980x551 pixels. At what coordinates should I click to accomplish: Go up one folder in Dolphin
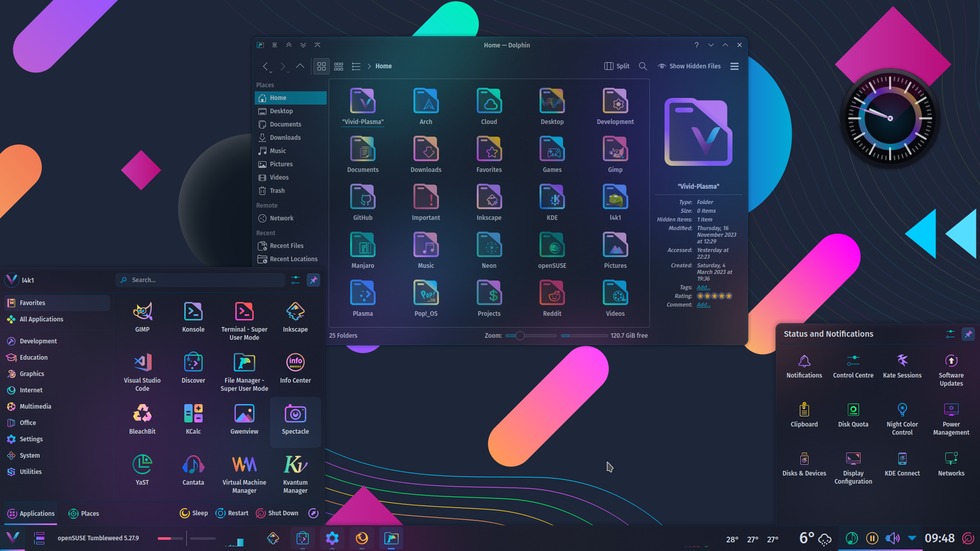(300, 66)
